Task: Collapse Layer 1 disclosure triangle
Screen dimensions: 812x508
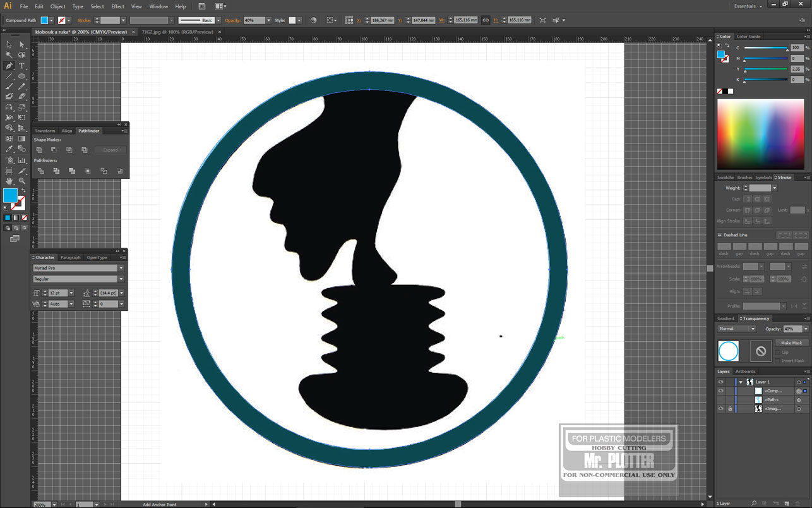Action: (x=741, y=382)
